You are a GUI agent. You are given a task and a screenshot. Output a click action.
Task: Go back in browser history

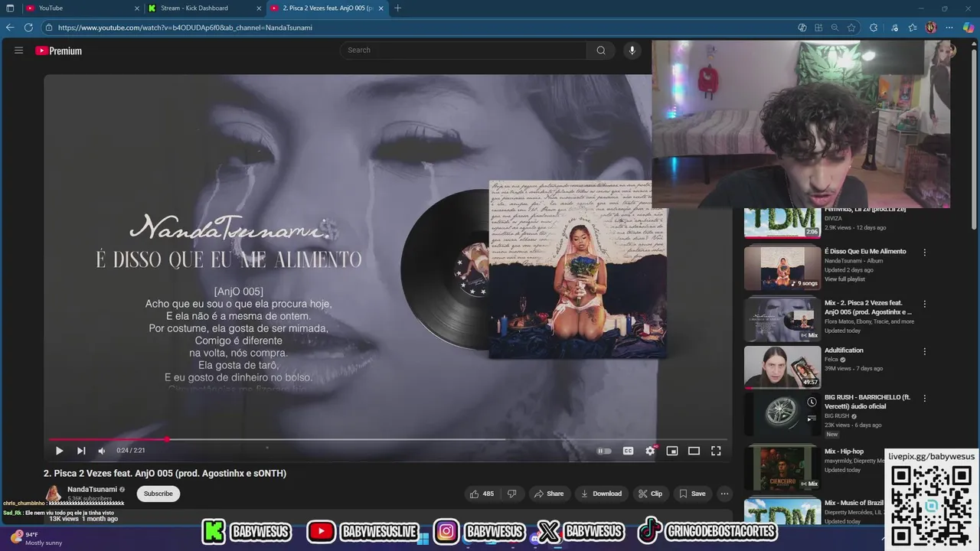(10, 28)
